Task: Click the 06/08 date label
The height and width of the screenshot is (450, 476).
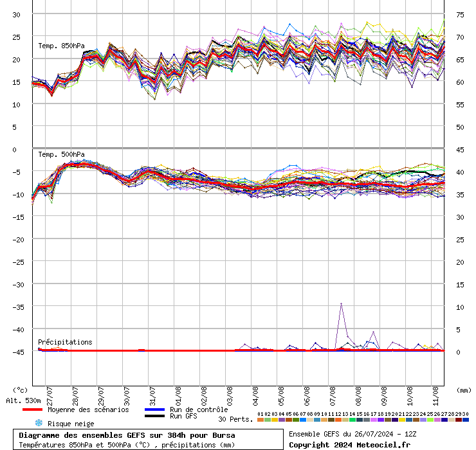Action: pyautogui.click(x=307, y=396)
